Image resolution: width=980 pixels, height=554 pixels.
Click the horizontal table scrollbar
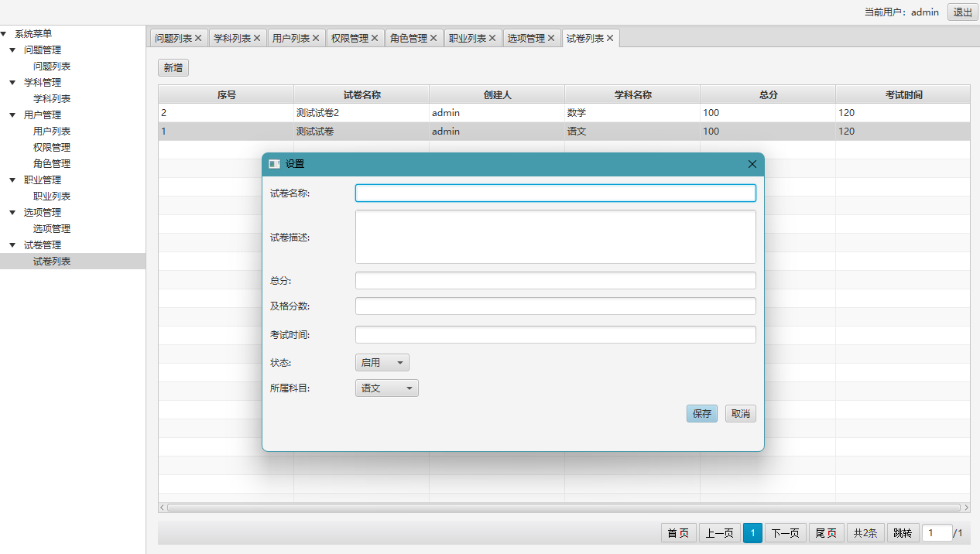tap(564, 508)
